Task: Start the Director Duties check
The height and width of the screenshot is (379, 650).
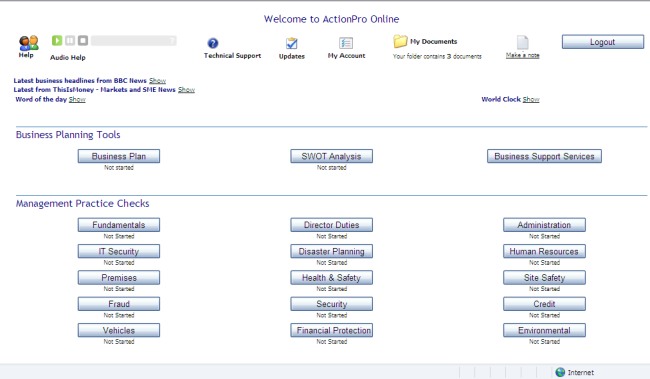Action: tap(331, 225)
